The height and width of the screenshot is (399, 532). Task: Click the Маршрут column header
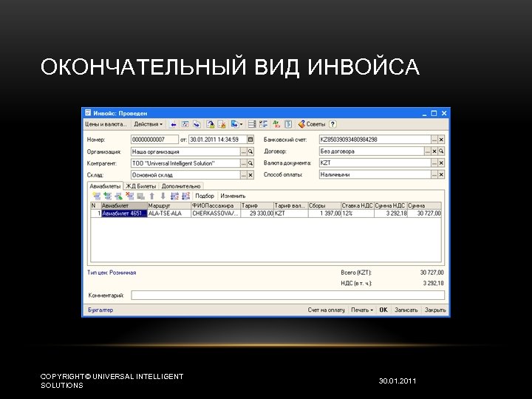coord(169,205)
